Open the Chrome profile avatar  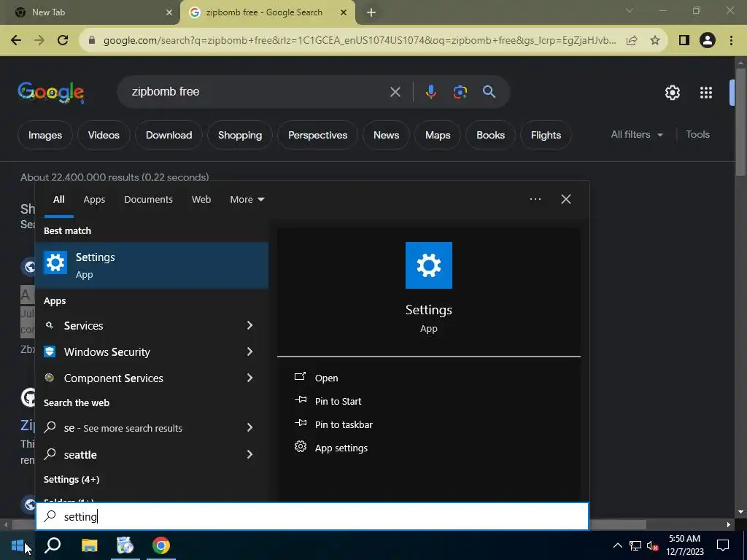(708, 41)
